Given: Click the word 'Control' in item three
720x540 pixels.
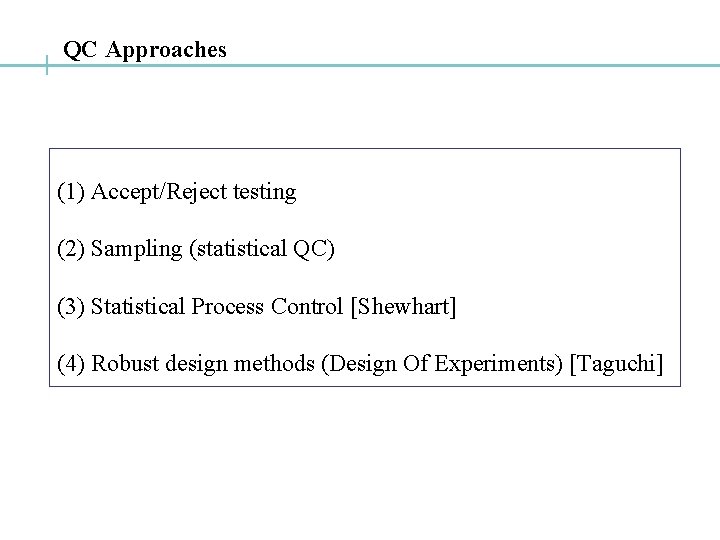Looking at the screenshot, I should click(307, 306).
